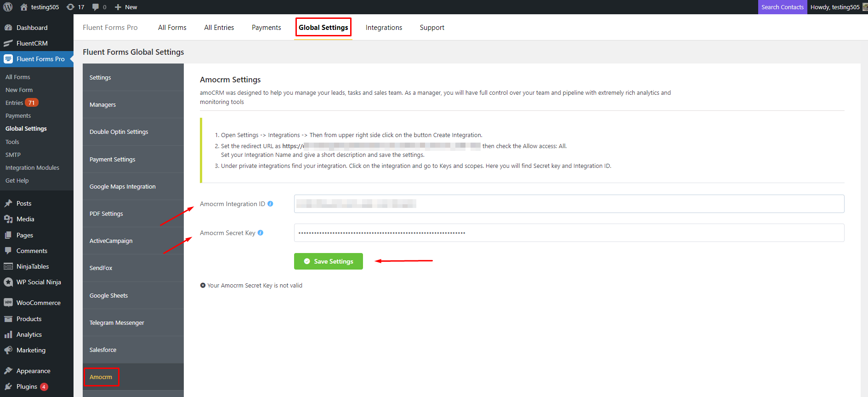Click the Plugins update count badge

click(x=44, y=387)
